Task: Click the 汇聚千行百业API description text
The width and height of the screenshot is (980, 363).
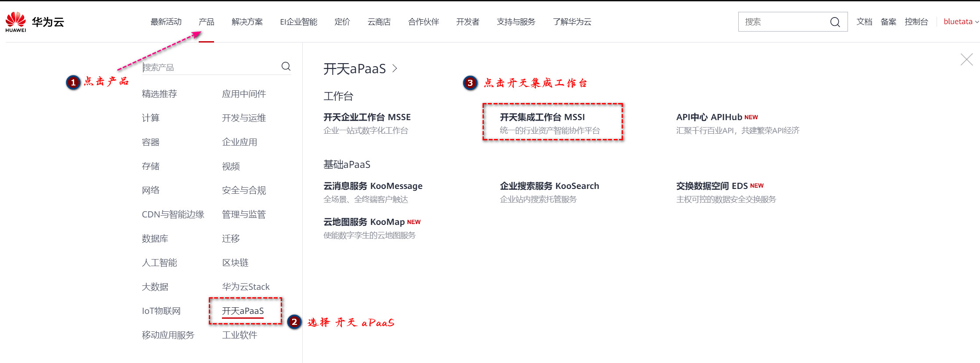Action: pyautogui.click(x=738, y=131)
